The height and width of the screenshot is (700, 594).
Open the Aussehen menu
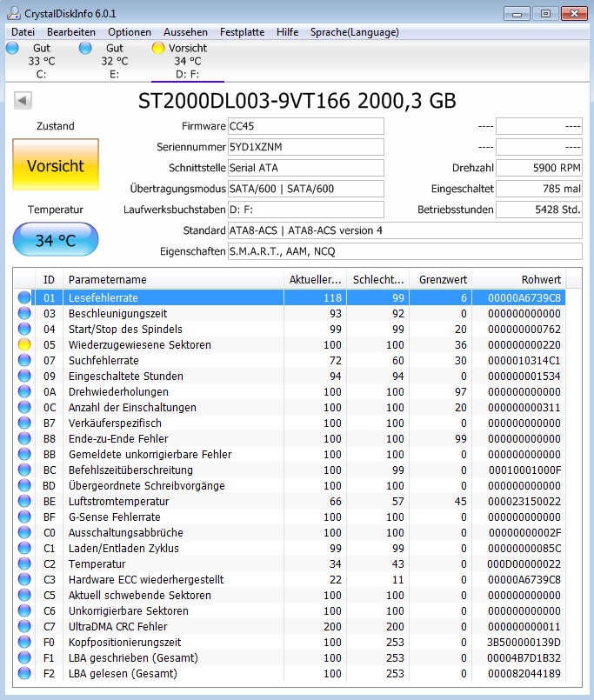click(185, 32)
